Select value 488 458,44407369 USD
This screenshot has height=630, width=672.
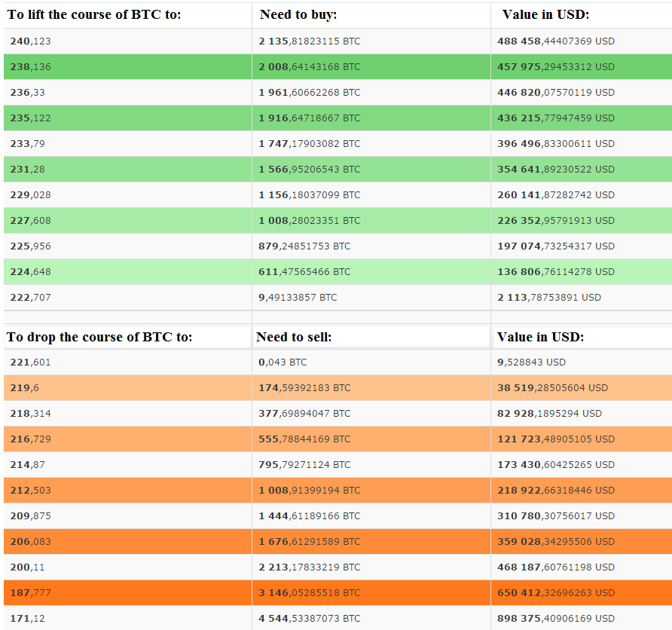[x=556, y=41]
